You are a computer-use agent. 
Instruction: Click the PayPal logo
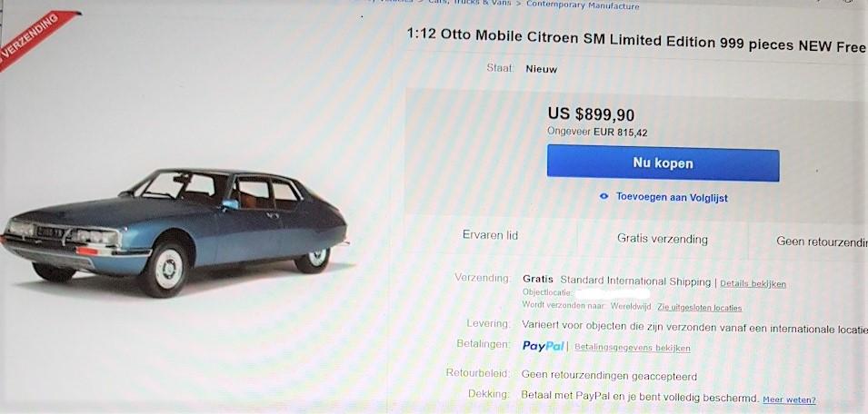click(543, 346)
